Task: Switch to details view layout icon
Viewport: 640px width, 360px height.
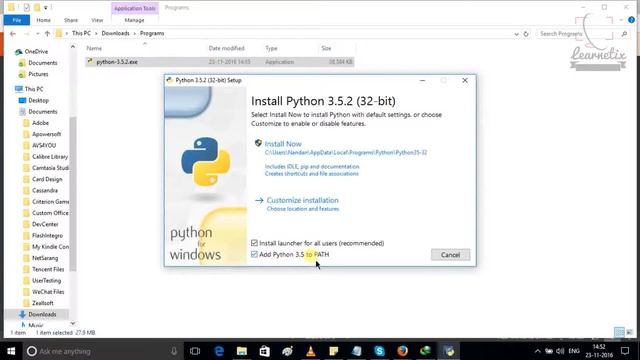Action: (619, 332)
